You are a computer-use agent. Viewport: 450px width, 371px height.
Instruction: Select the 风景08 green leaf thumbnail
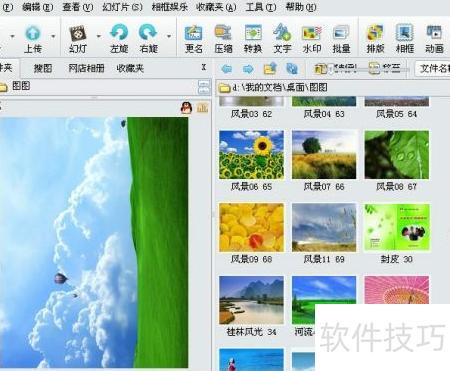tap(397, 155)
